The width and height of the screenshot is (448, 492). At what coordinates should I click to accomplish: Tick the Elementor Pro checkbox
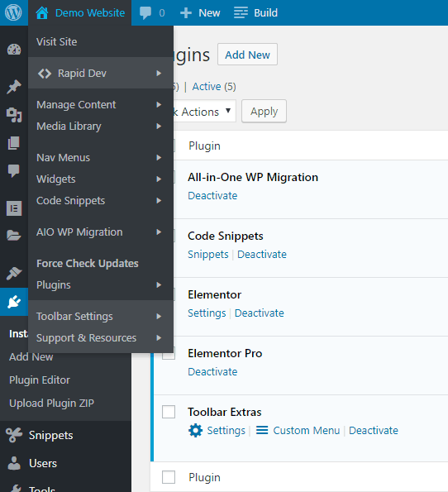point(169,356)
